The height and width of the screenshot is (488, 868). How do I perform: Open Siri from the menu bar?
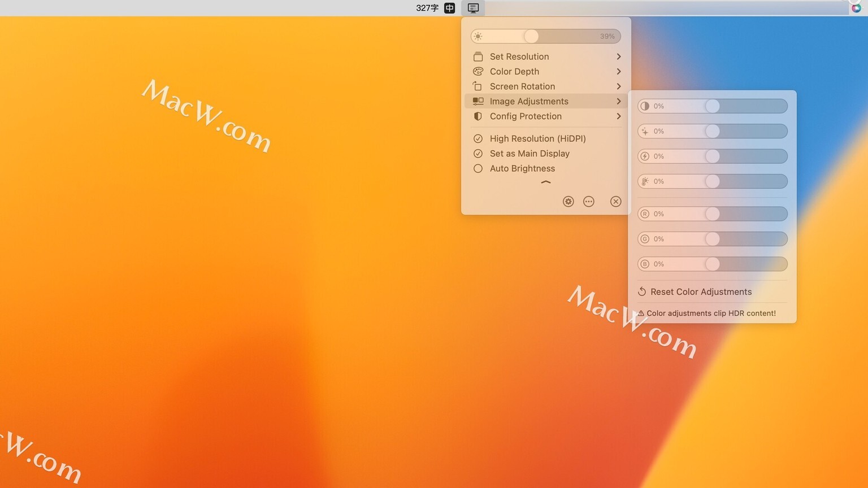856,8
